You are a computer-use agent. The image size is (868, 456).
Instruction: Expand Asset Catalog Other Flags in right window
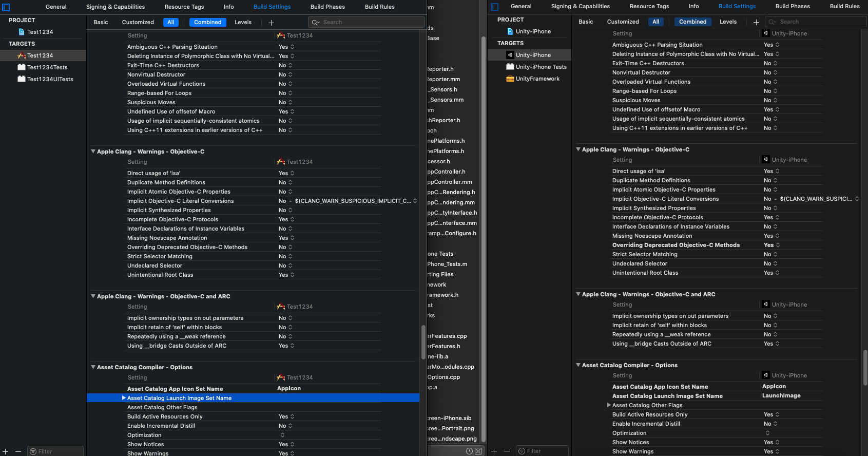pos(609,405)
